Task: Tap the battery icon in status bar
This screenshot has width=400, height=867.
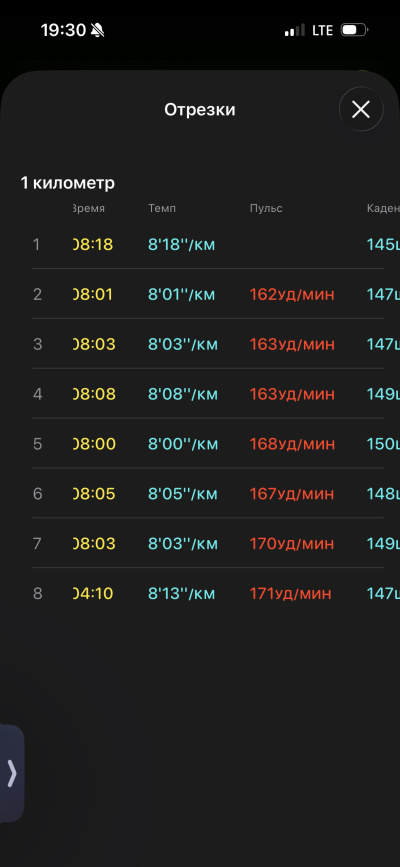Action: (354, 30)
